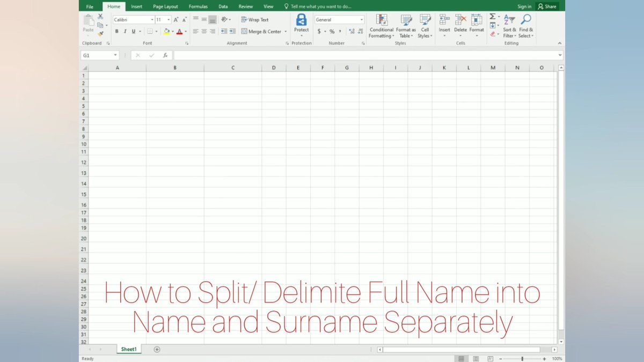Click the Delete cells icon
Screen dimensions: 644x362
pyautogui.click(x=460, y=20)
